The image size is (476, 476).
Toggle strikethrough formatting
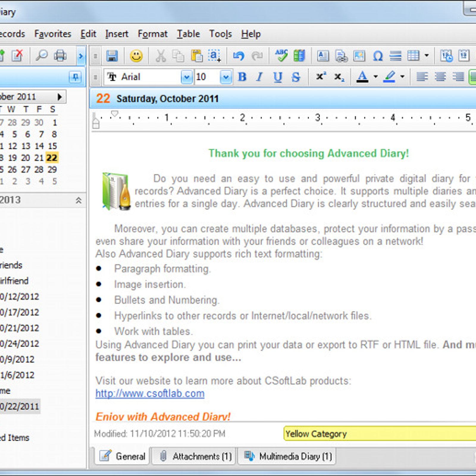coord(296,77)
